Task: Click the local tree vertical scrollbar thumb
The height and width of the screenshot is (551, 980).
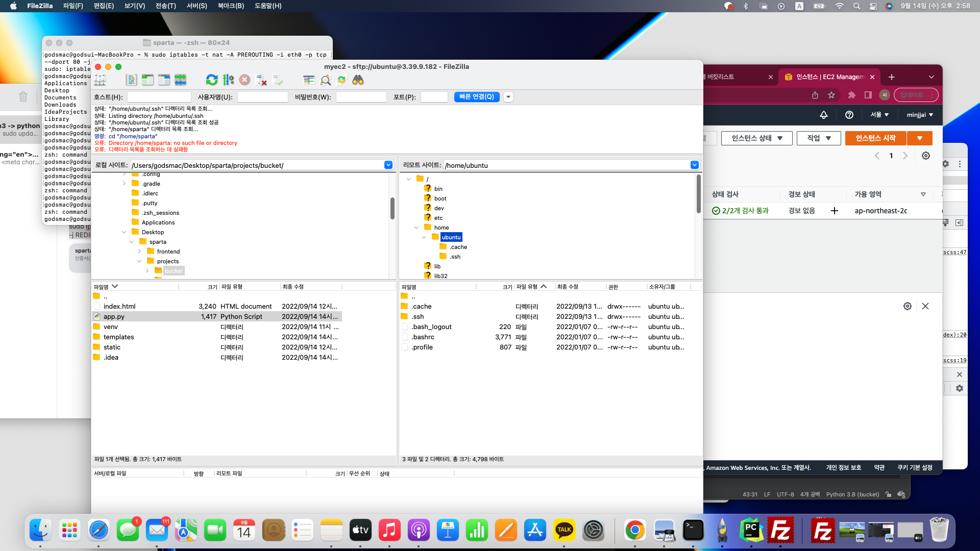Action: point(393,208)
